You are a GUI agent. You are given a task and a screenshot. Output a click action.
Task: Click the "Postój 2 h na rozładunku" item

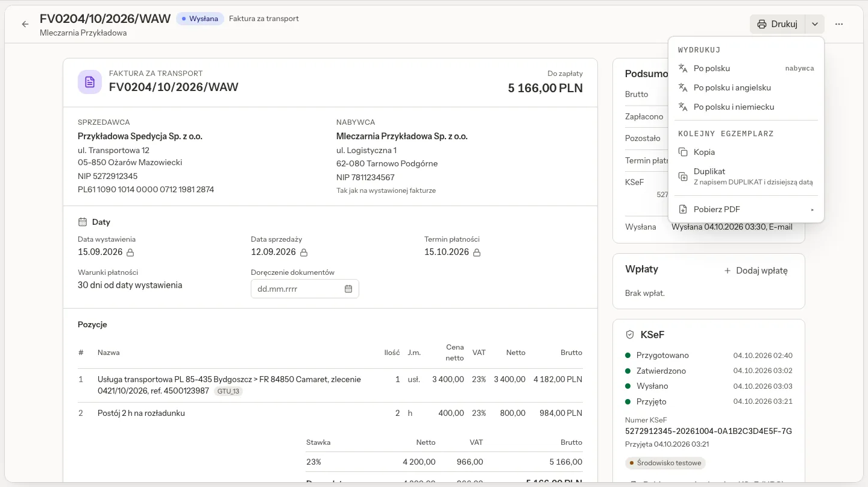[x=141, y=413]
